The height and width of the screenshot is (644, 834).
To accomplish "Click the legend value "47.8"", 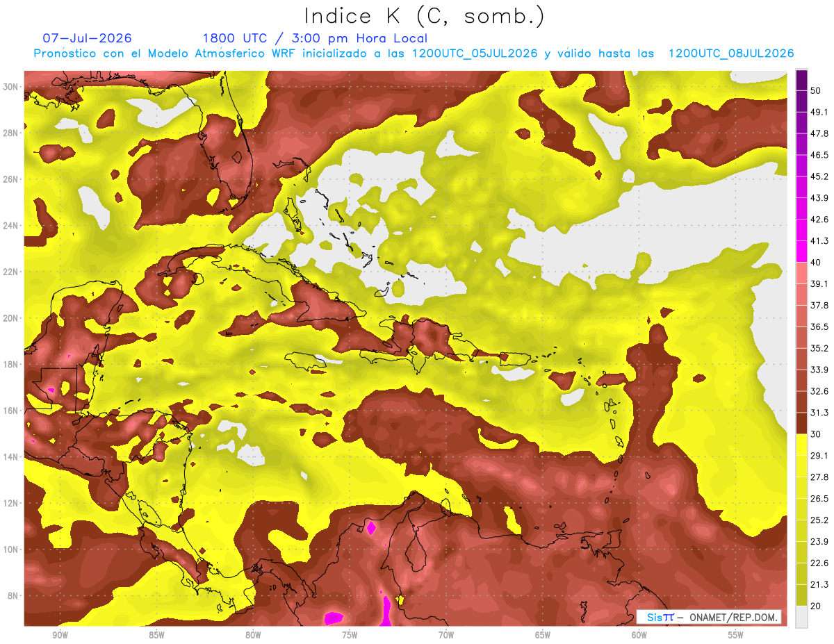I will click(x=819, y=133).
